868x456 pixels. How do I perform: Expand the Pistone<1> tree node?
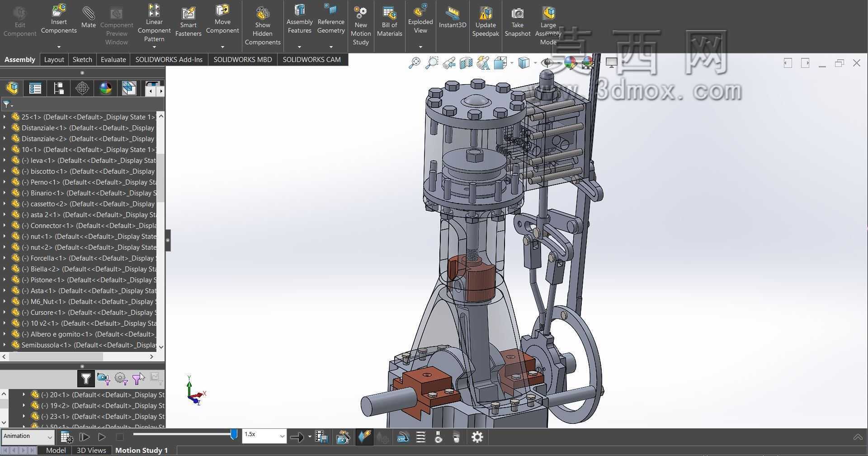pos(5,280)
